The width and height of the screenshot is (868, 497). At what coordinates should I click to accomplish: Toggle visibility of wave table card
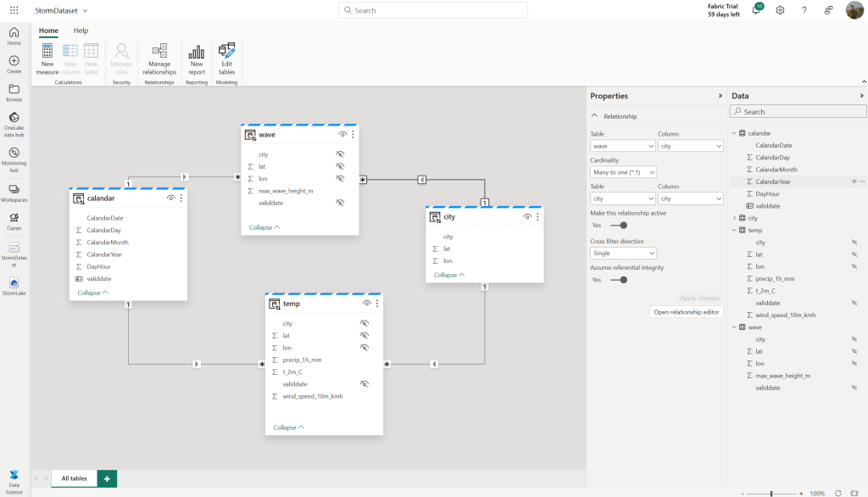point(342,134)
